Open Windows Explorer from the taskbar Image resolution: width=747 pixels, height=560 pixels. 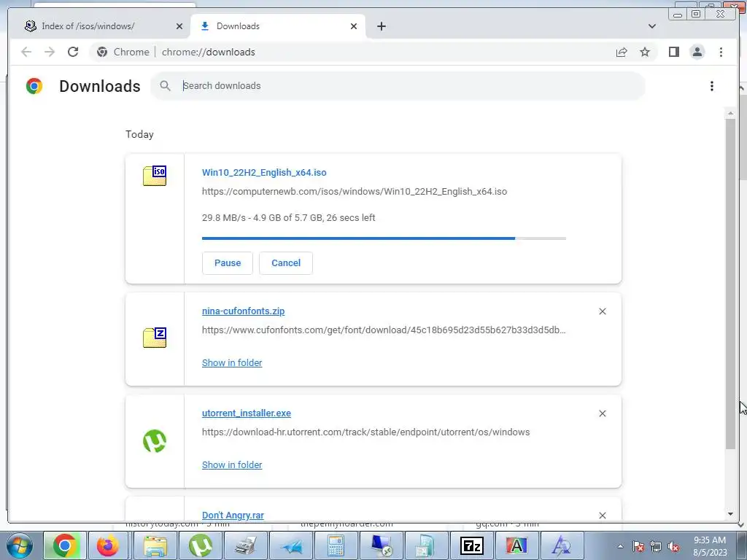tap(155, 545)
